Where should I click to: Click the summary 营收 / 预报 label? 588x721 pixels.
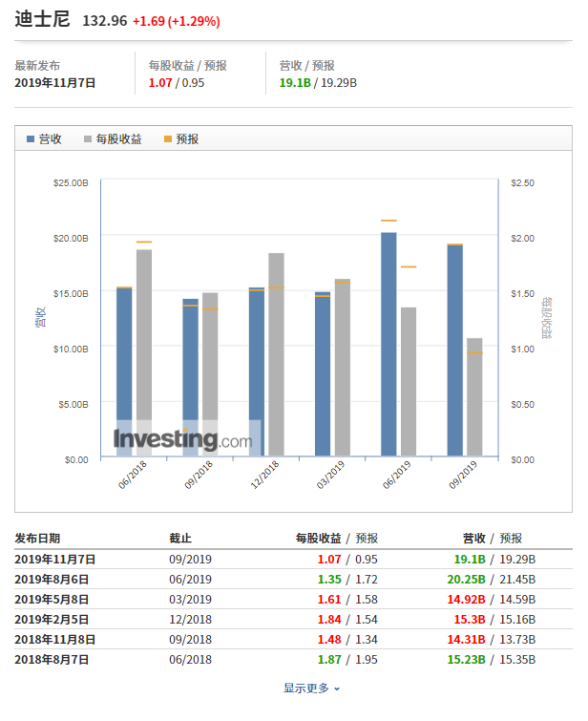pyautogui.click(x=307, y=66)
